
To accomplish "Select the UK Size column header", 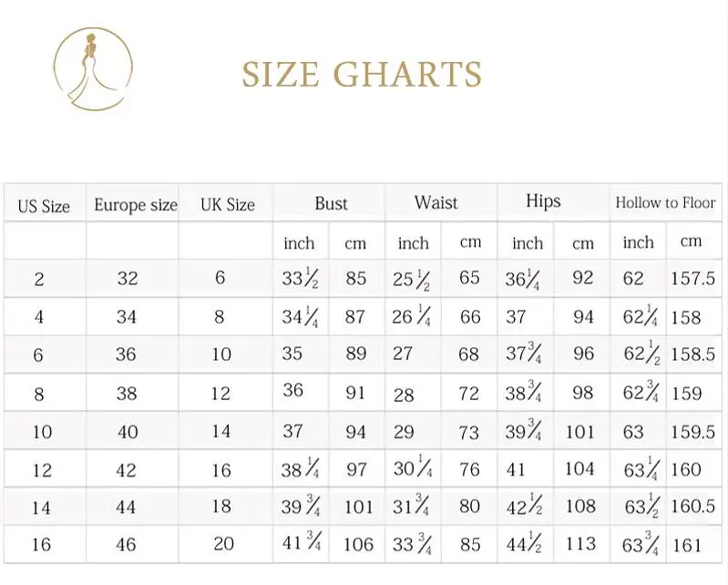I will 228,205.
